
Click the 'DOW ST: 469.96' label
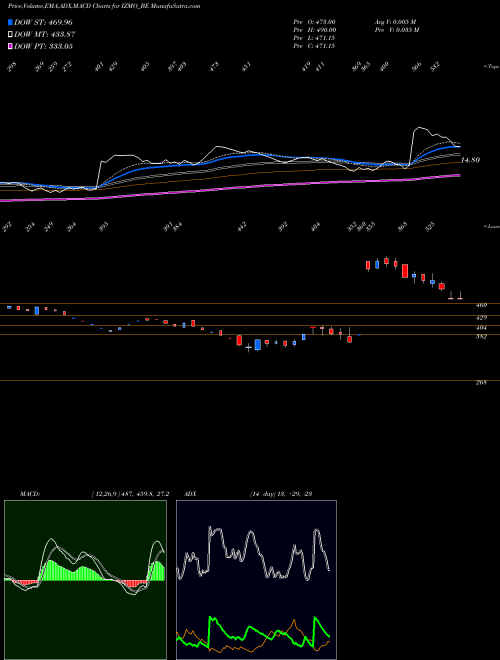(x=43, y=22)
